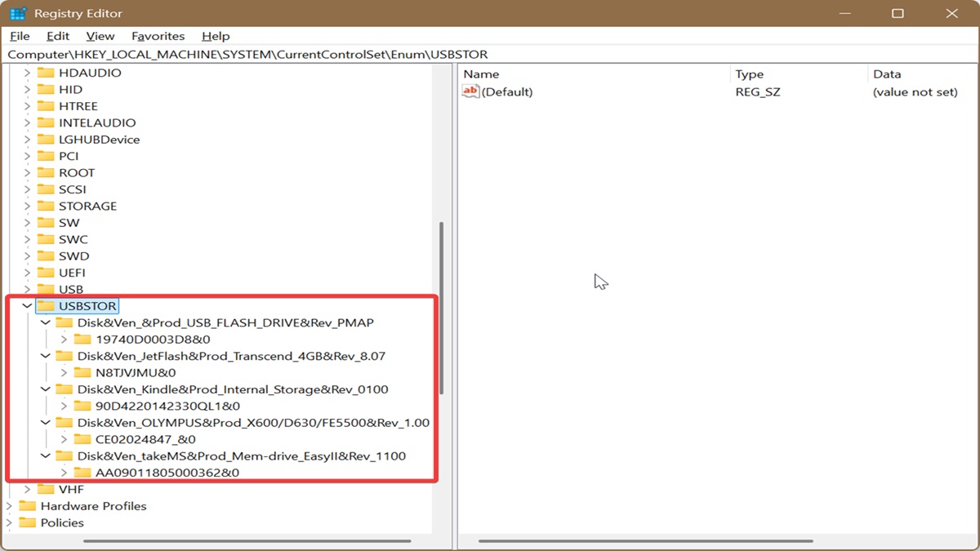The width and height of the screenshot is (980, 551).
Task: Select the USB folder icon
Action: [46, 290]
